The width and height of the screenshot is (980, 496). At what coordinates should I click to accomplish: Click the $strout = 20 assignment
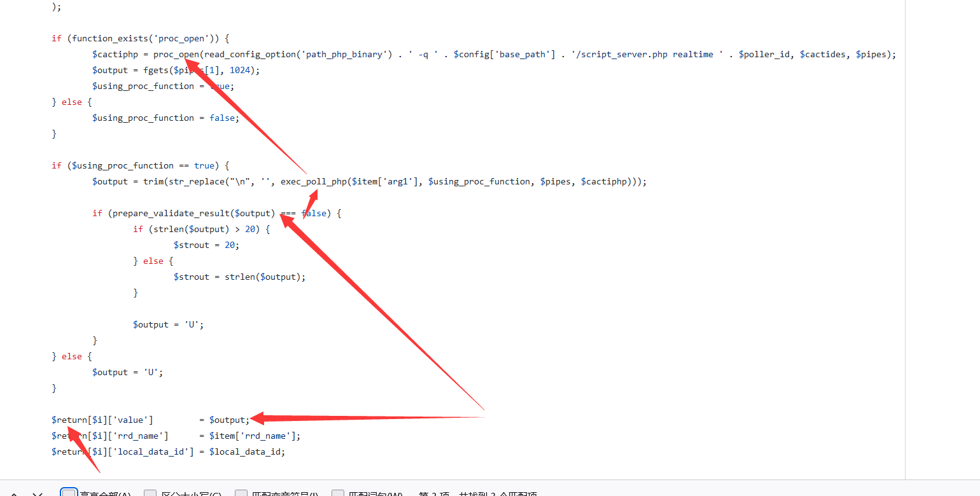(206, 245)
